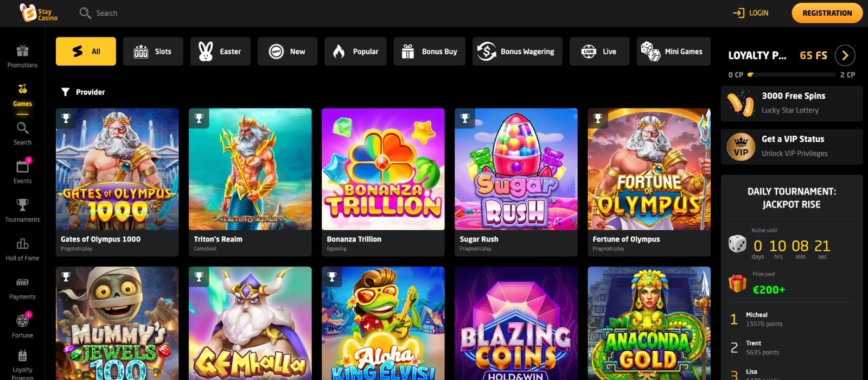Click the loyalty CP progress bar
Viewport: 868px width, 380px height.
click(x=792, y=74)
